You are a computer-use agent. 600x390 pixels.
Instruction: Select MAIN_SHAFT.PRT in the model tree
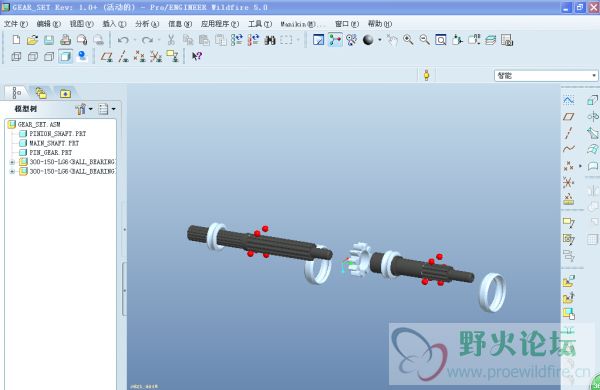click(x=54, y=143)
